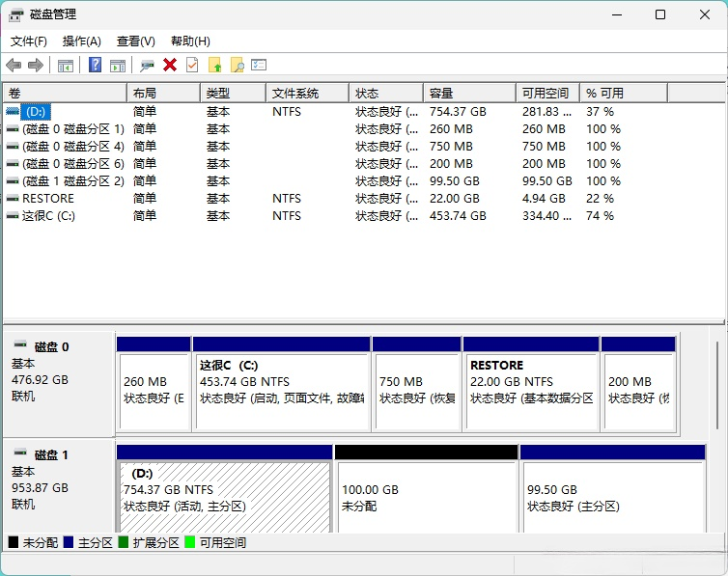Open the 文件(F) menu
This screenshot has height=576, width=728.
point(29,41)
